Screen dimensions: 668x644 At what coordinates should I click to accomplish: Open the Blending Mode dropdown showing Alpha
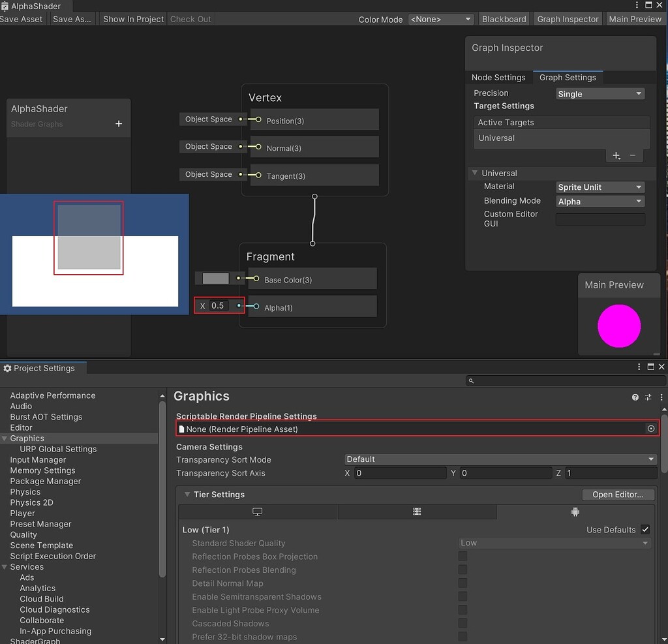(599, 200)
